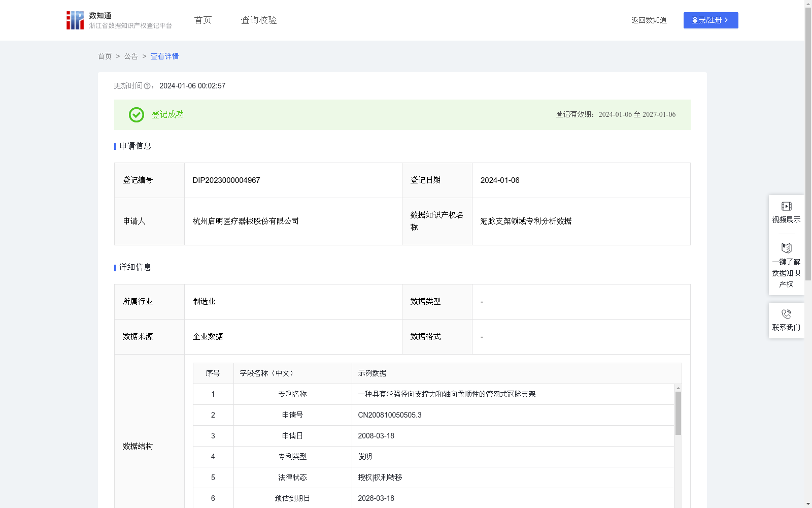Click the update time 2024-01-06 00:02:57

click(x=192, y=86)
